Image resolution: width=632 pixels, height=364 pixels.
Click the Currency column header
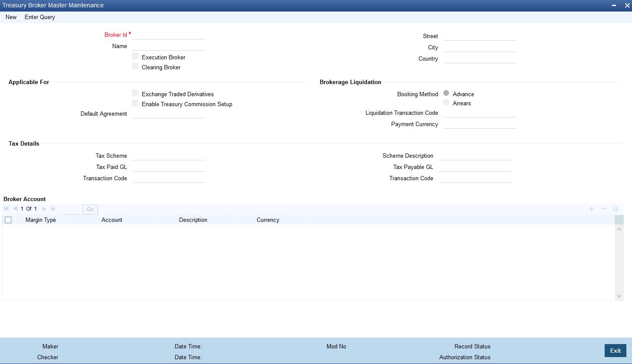(268, 220)
